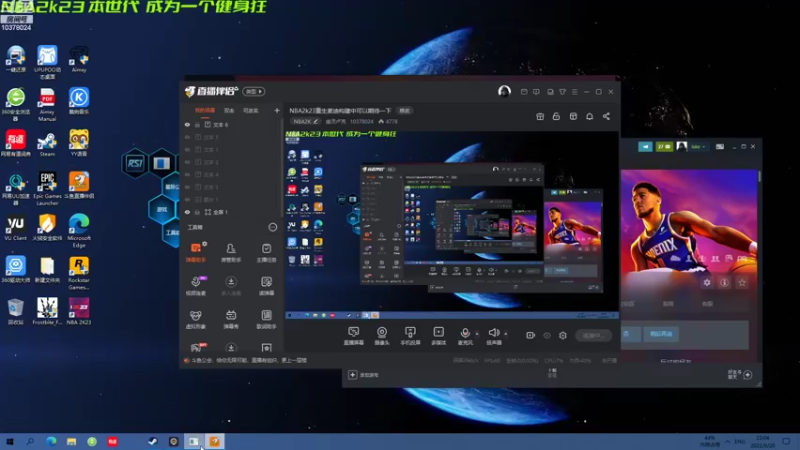The width and height of the screenshot is (800, 450).
Task: Toggle visibility eye of 文本 4 layer
Action: tap(187, 174)
